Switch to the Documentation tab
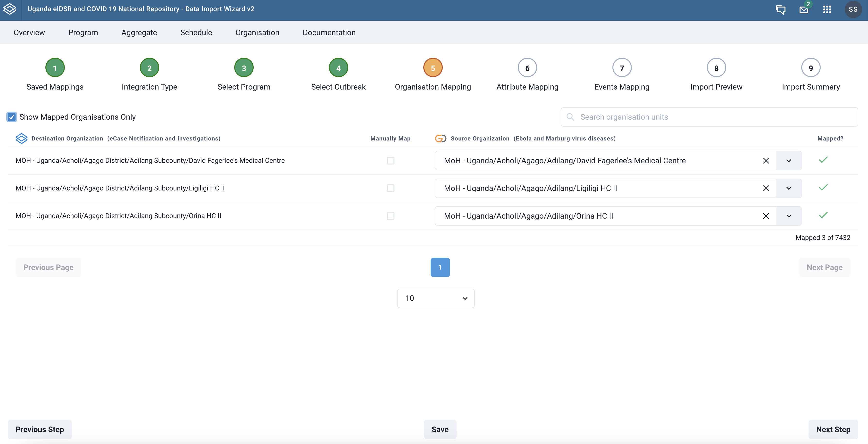The width and height of the screenshot is (868, 444). tap(329, 32)
